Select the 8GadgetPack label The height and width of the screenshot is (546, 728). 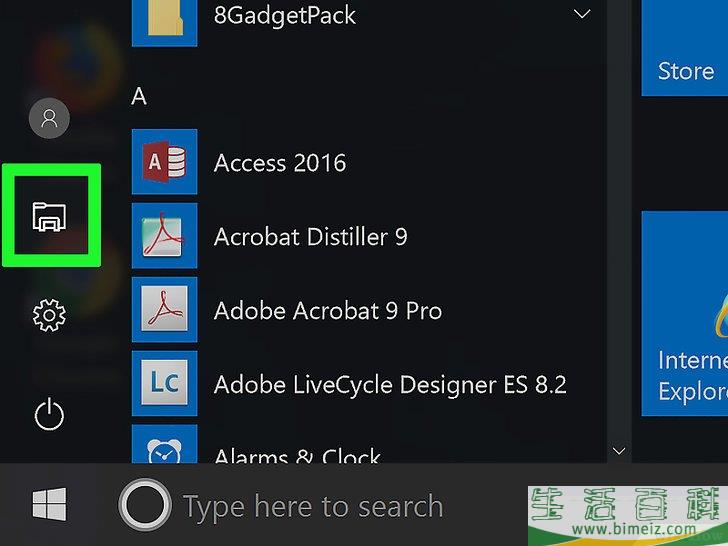[285, 15]
